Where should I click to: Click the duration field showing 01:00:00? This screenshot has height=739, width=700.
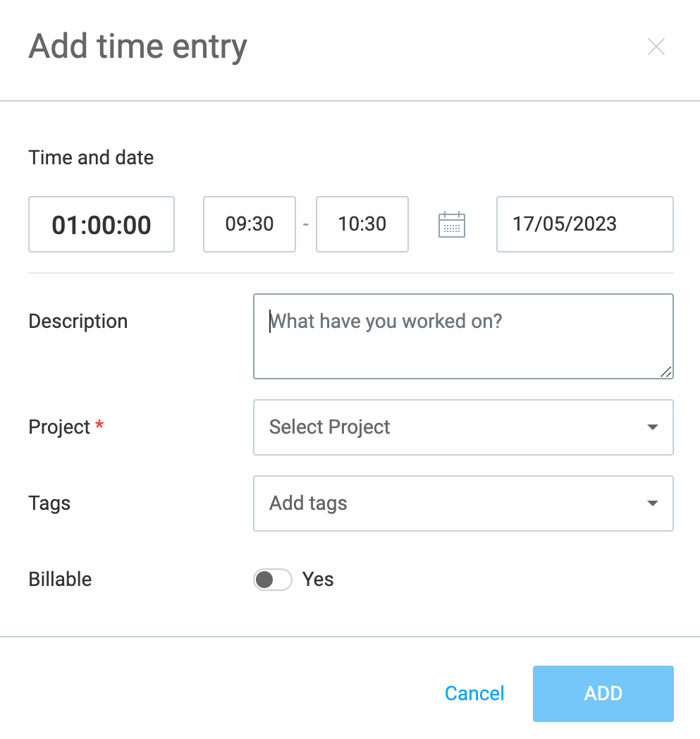[x=101, y=224]
